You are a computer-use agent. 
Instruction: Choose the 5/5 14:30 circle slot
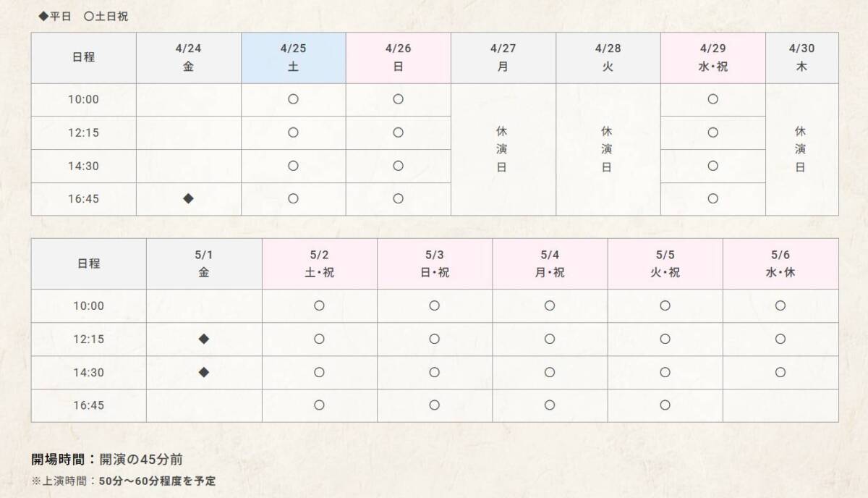coord(665,372)
